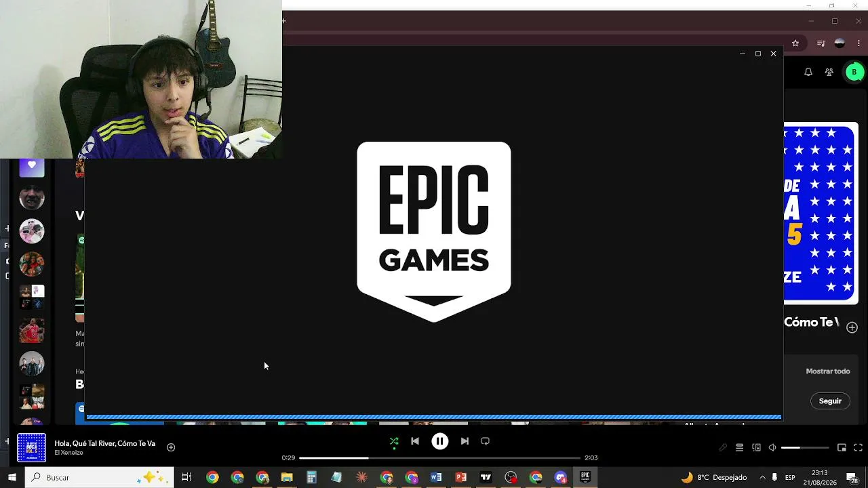The image size is (868, 488).
Task: Open File Explorer from the taskbar
Action: tap(287, 477)
